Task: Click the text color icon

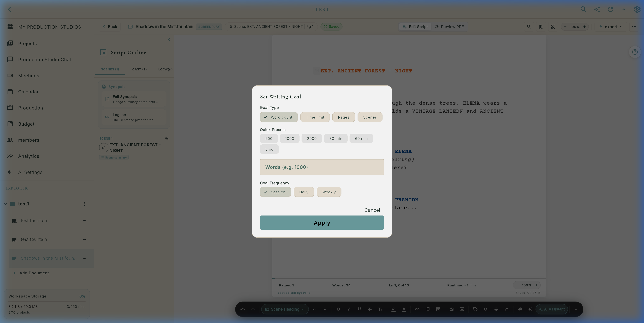Action: pos(404,309)
